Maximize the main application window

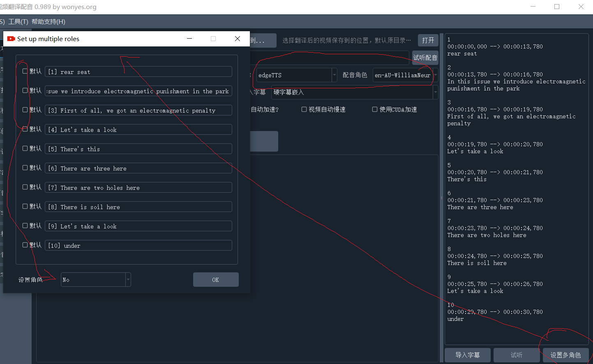tap(557, 7)
